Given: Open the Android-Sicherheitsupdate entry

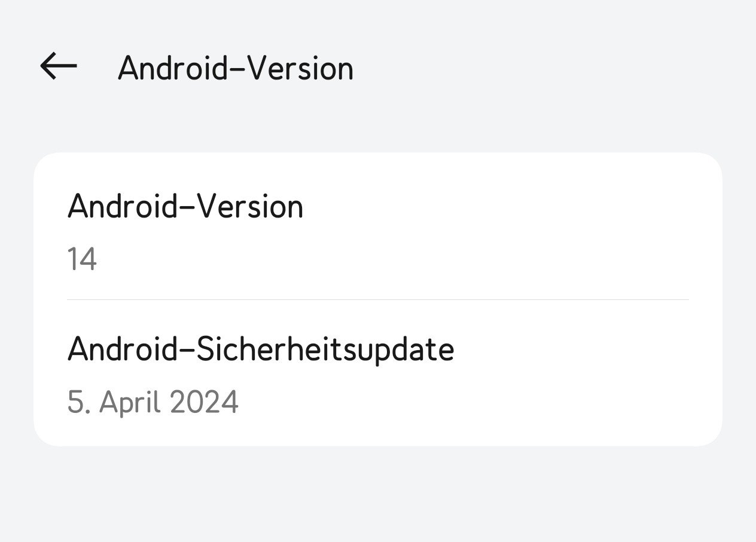Looking at the screenshot, I should pyautogui.click(x=378, y=373).
